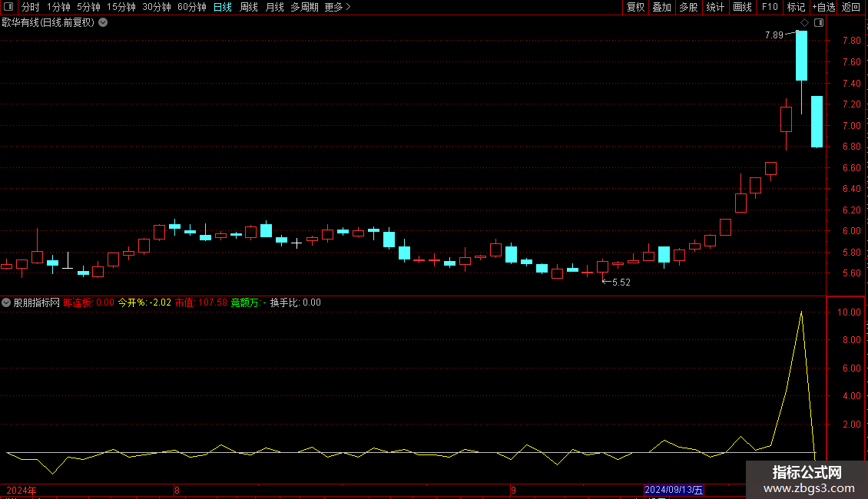Toggle the right info panel icon near diamond
868x499 pixels.
pyautogui.click(x=819, y=23)
